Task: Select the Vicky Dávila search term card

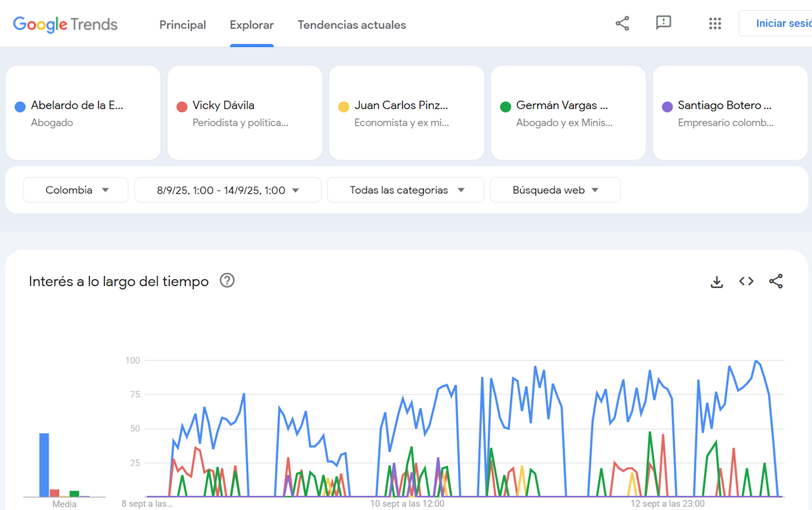Action: [245, 113]
